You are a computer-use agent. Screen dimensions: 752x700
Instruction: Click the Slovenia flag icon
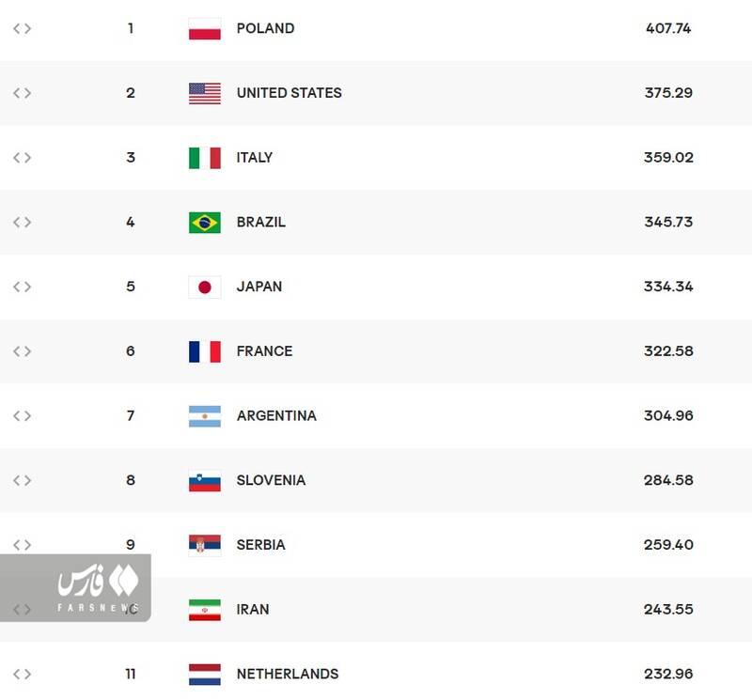205,481
